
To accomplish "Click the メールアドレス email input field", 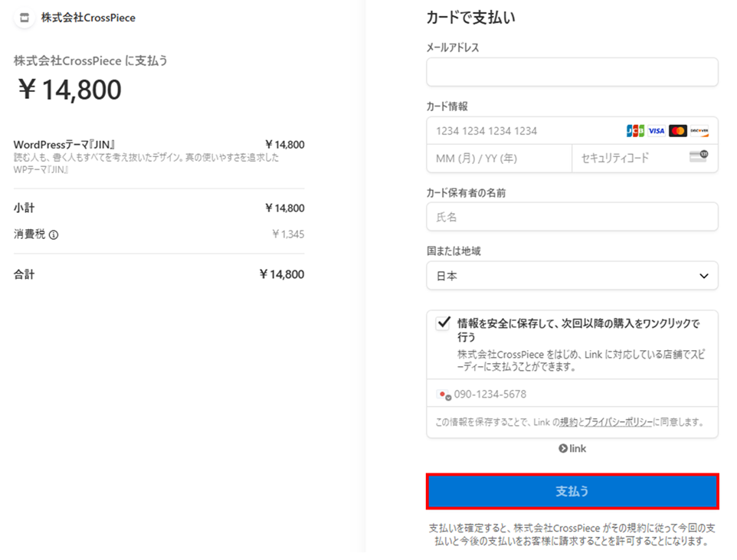I will tap(572, 72).
